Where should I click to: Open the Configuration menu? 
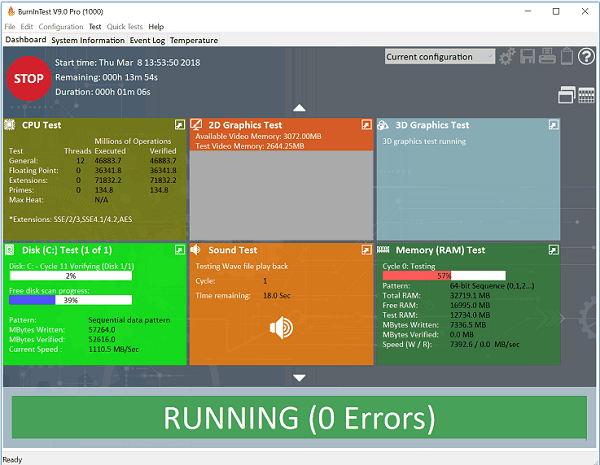(61, 27)
